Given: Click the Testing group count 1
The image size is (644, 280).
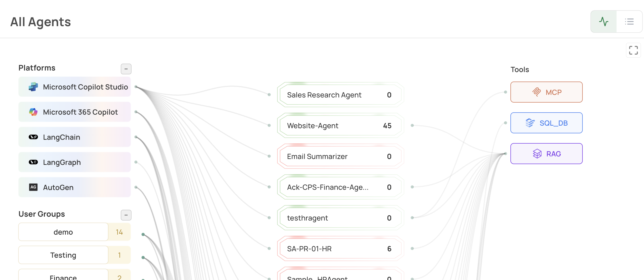Looking at the screenshot, I should pyautogui.click(x=119, y=255).
